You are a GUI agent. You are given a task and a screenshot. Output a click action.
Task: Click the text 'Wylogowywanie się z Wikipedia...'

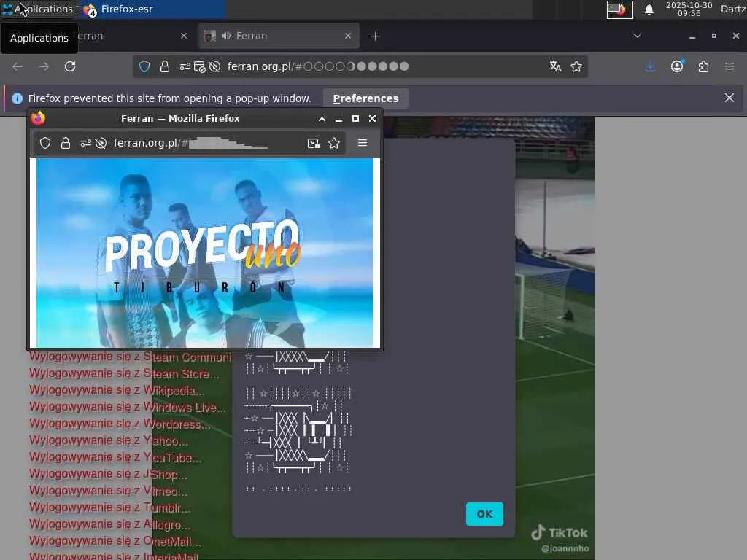(x=117, y=390)
